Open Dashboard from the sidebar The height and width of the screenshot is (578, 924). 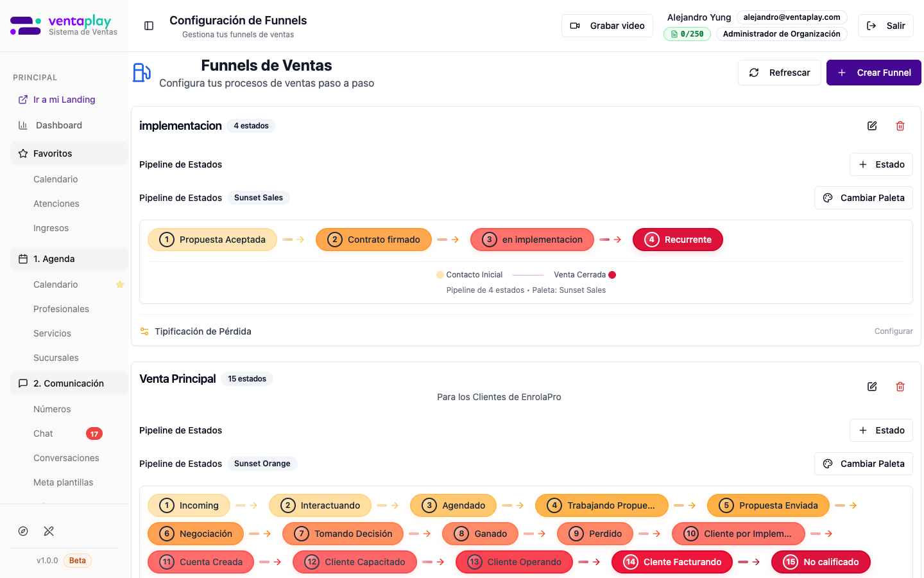(x=59, y=125)
